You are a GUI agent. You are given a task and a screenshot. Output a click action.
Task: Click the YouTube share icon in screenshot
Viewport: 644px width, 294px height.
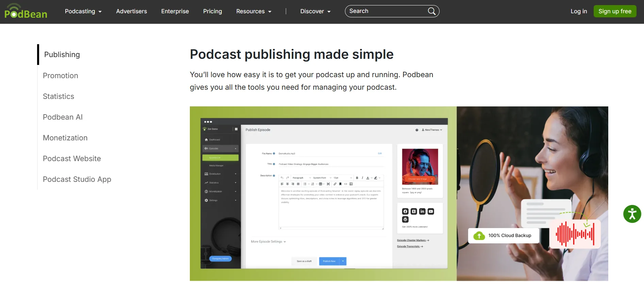point(431,211)
